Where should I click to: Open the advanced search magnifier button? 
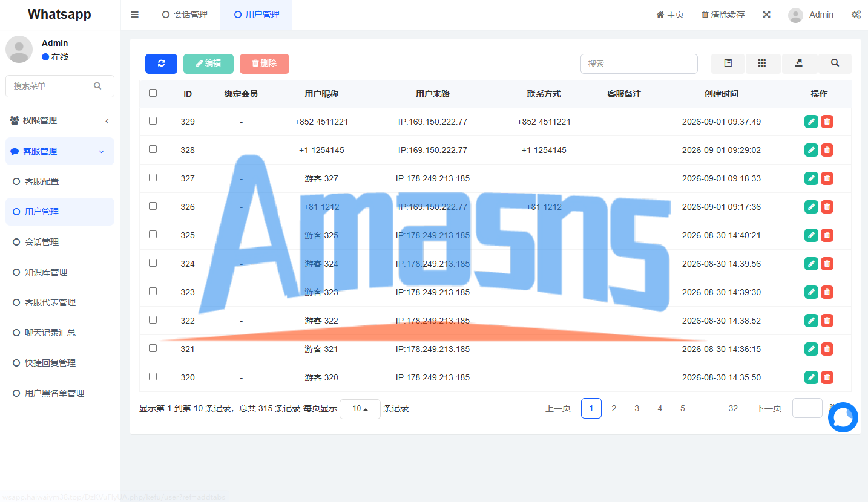tap(835, 64)
